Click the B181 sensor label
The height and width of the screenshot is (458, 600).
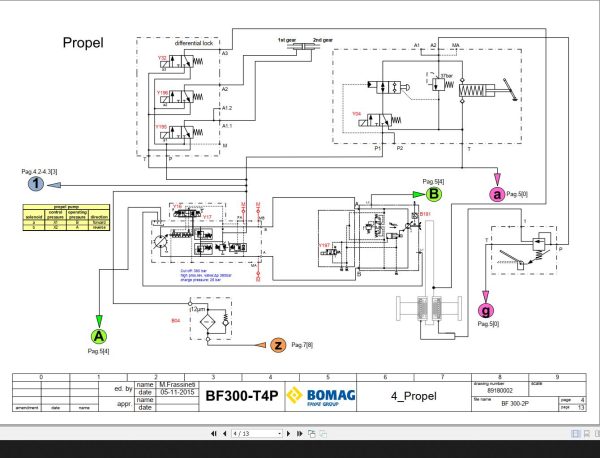(x=425, y=214)
